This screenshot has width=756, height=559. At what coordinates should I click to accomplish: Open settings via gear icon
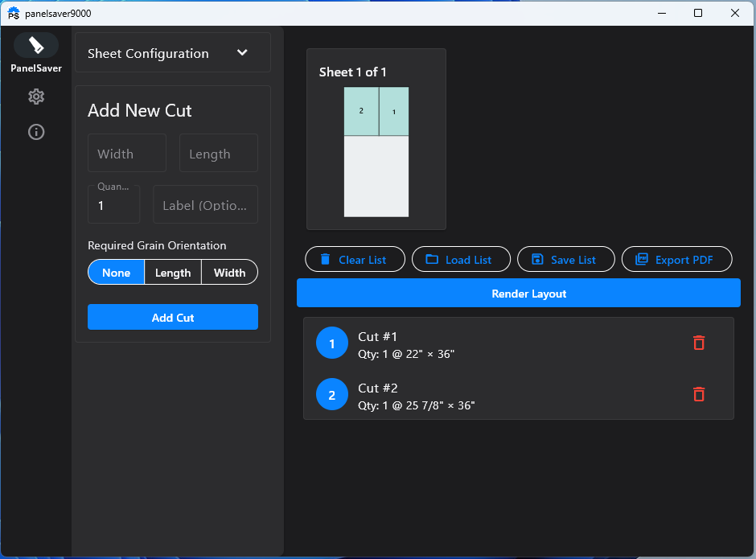[36, 97]
